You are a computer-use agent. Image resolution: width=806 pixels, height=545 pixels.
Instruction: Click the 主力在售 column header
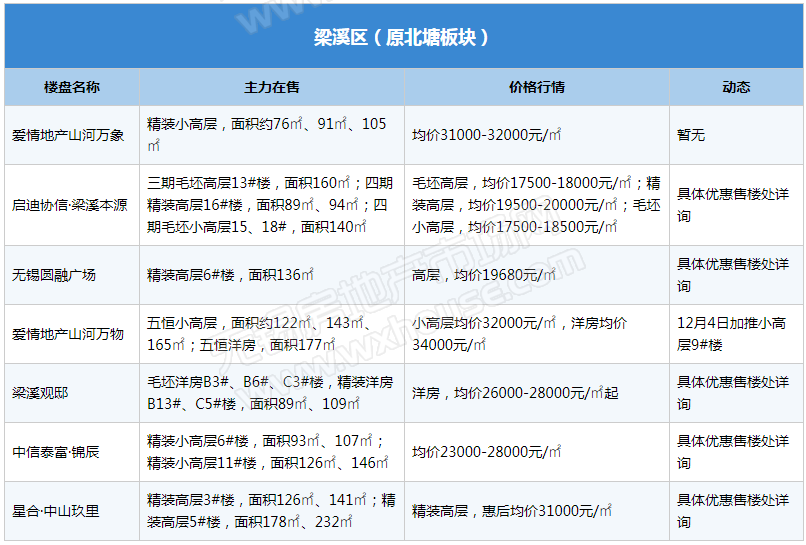click(x=271, y=87)
